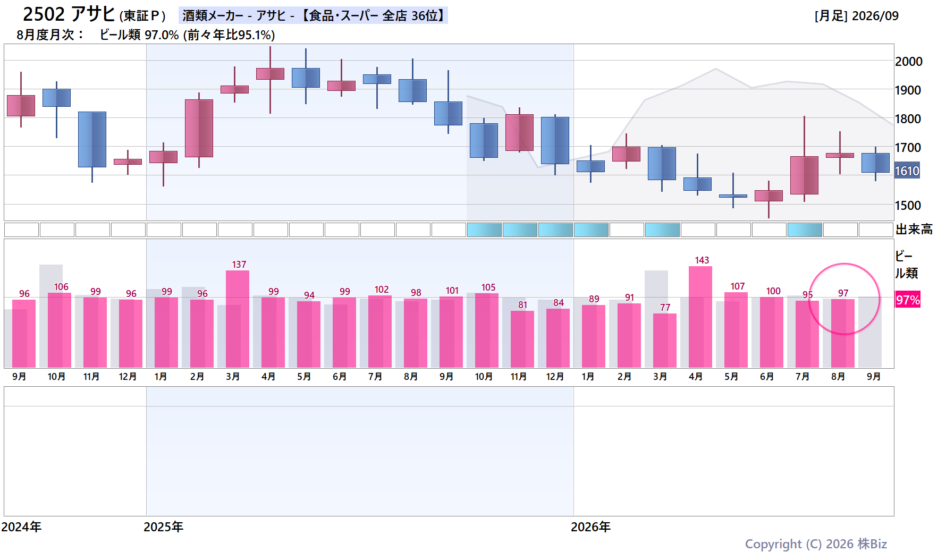Click the highlighted volume cell for July 2026
The image size is (946, 560).
pyautogui.click(x=805, y=230)
